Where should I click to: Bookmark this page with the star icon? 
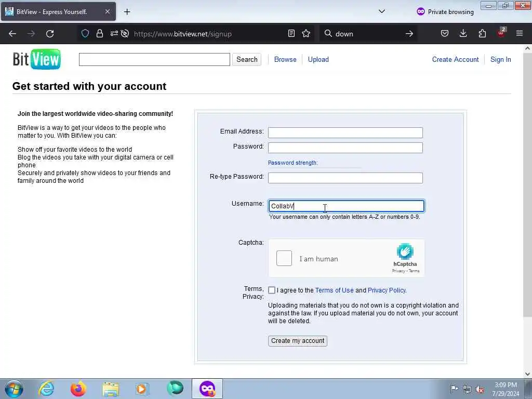tap(306, 33)
